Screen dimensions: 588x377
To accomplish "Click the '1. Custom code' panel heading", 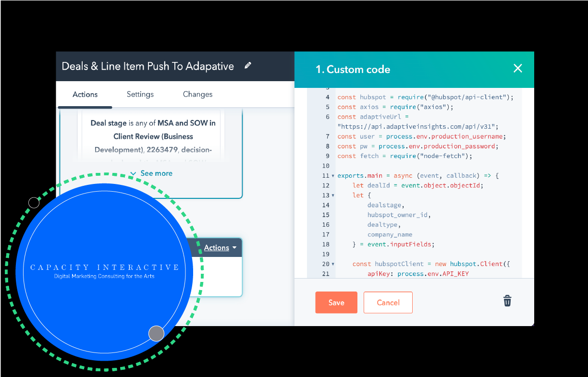I will pos(353,69).
